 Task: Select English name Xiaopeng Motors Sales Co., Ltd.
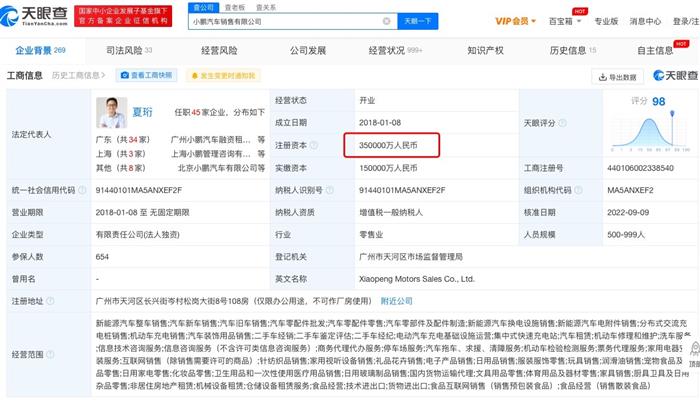point(417,279)
